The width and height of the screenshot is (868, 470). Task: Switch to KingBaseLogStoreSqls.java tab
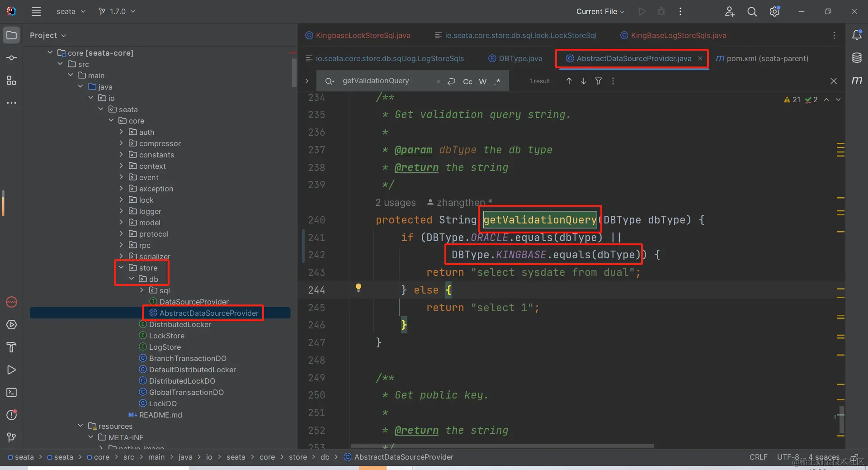coord(674,35)
